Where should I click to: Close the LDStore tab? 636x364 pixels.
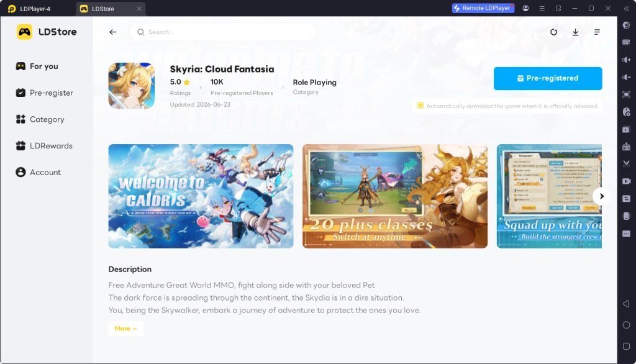click(139, 9)
